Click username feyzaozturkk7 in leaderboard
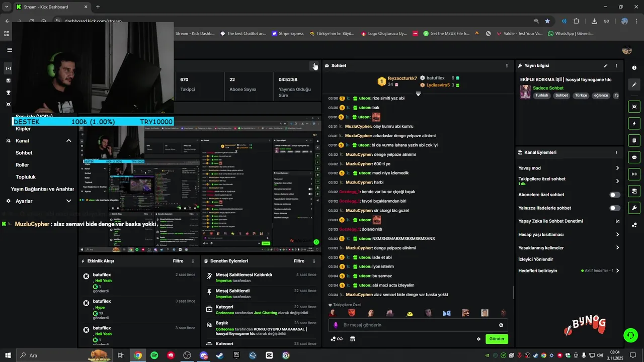The height and width of the screenshot is (362, 644). coord(402,79)
